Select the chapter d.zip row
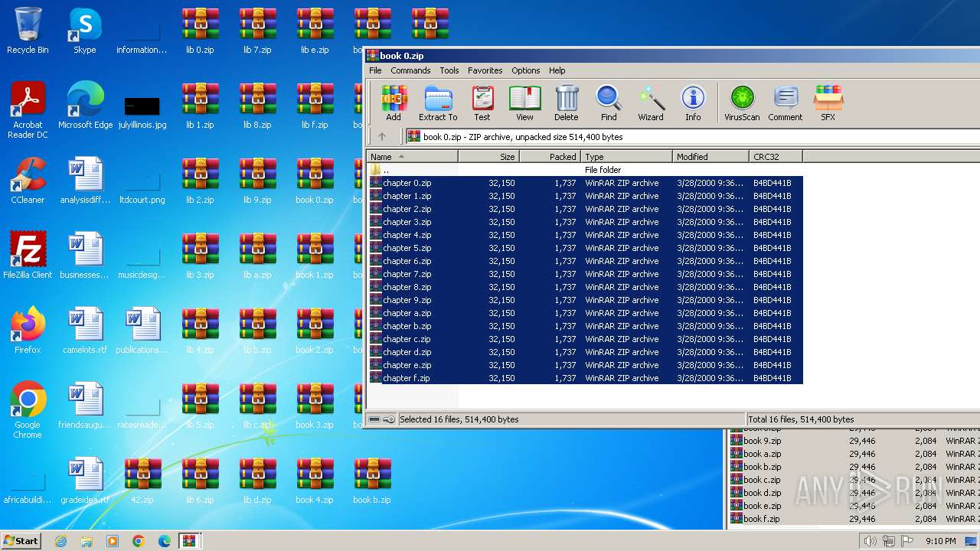Screen dimensions: 980x551 point(586,352)
